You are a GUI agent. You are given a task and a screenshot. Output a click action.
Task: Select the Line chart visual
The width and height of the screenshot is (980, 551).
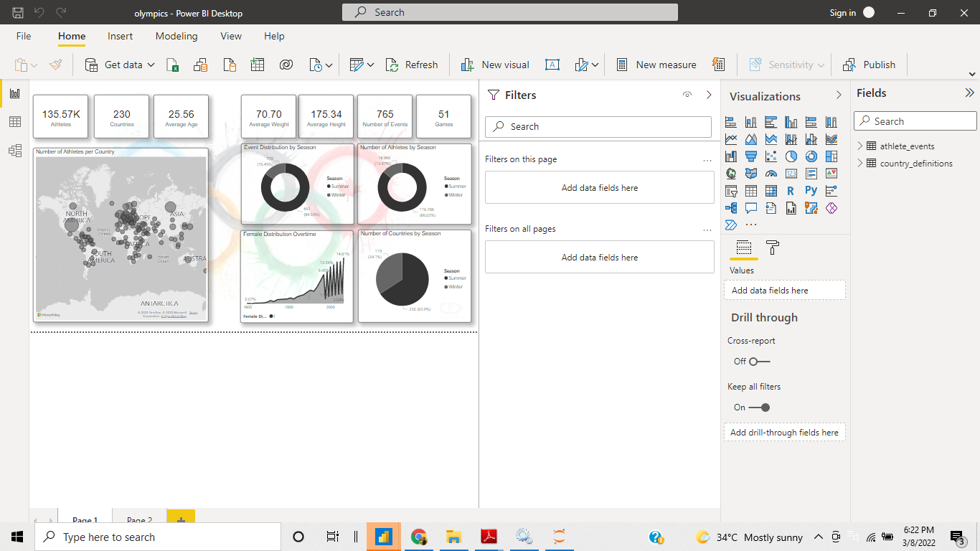pyautogui.click(x=731, y=139)
